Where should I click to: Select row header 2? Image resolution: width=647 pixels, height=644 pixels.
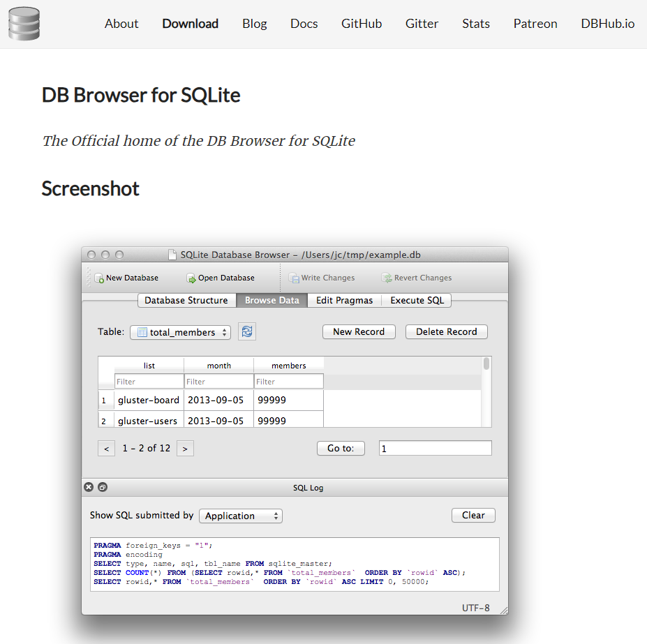click(106, 420)
